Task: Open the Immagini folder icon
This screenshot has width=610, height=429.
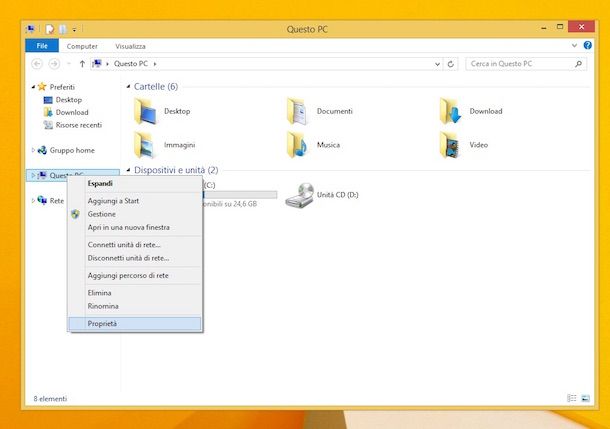Action: (x=146, y=145)
